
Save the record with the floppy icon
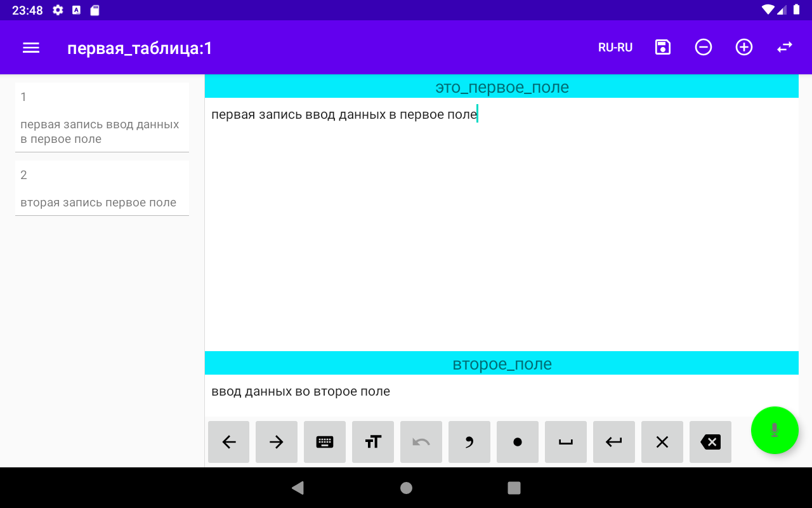(663, 47)
